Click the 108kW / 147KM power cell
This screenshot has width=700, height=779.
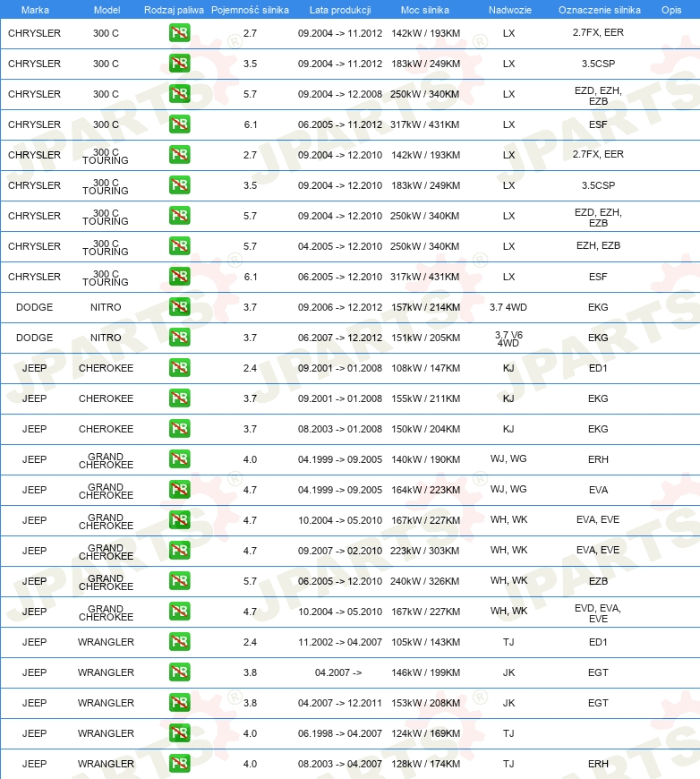(426, 368)
